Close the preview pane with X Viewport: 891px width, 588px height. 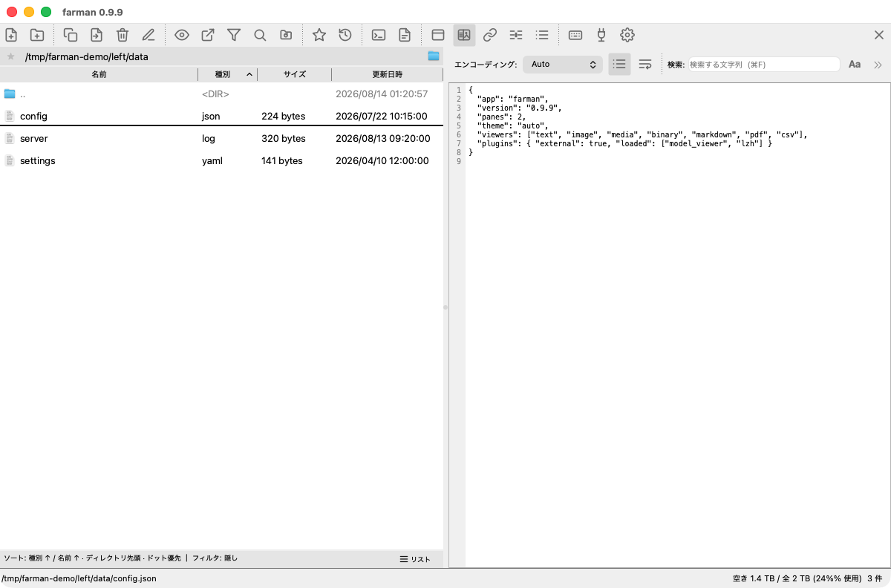879,35
